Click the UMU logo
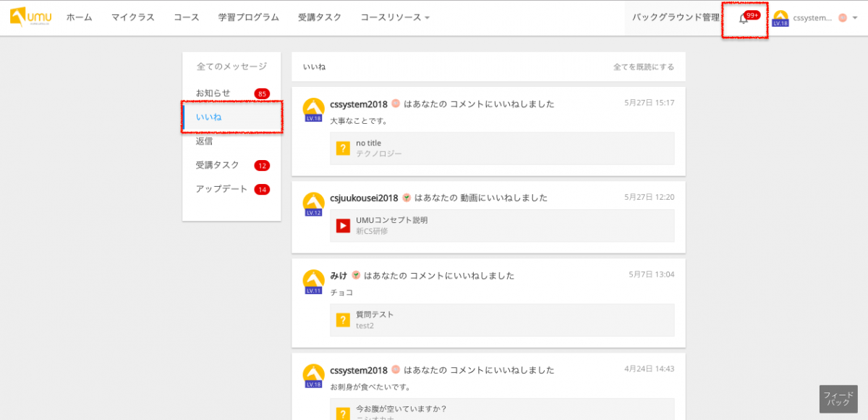 click(31, 17)
